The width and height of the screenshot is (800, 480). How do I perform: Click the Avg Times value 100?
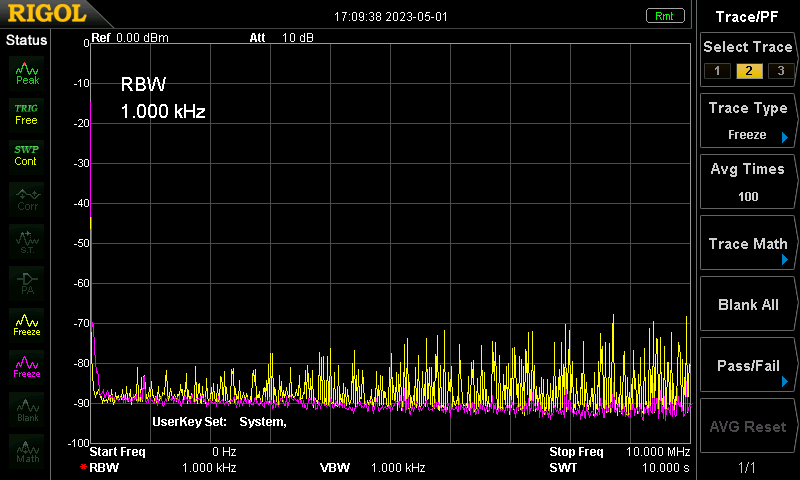(x=748, y=197)
